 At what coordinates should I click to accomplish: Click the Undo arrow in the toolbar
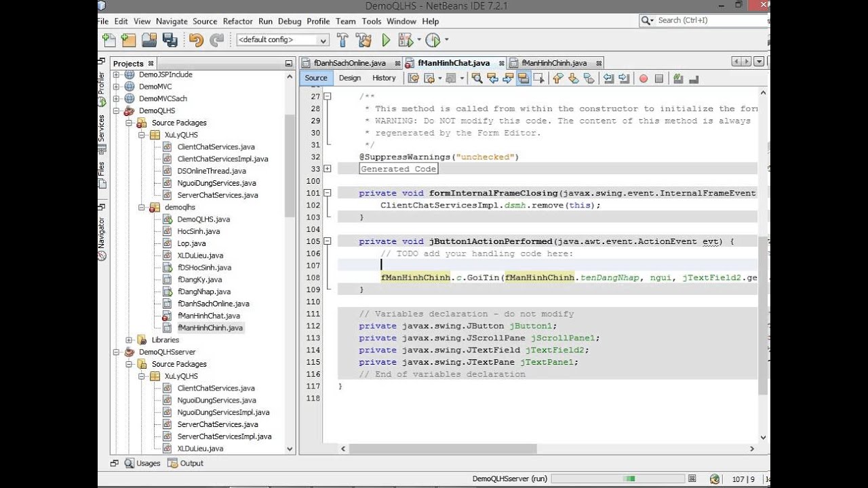point(196,40)
